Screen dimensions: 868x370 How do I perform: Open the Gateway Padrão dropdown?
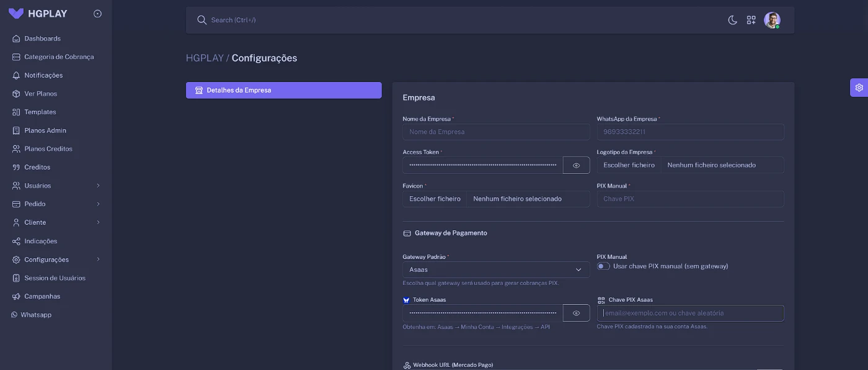pos(496,269)
